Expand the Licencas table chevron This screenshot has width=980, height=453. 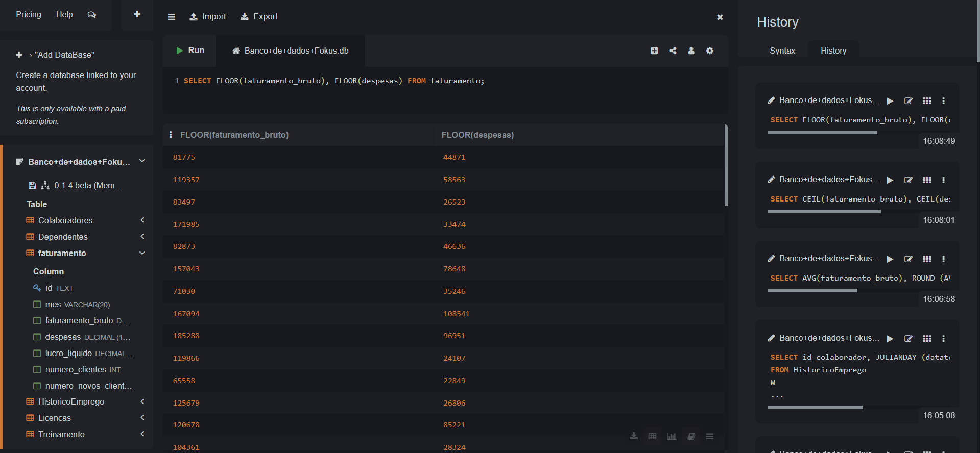click(142, 418)
